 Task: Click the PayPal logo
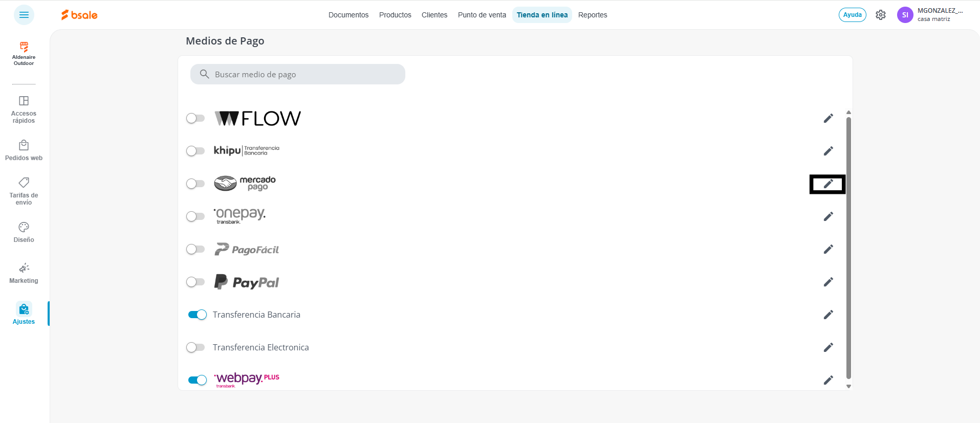pyautogui.click(x=247, y=282)
